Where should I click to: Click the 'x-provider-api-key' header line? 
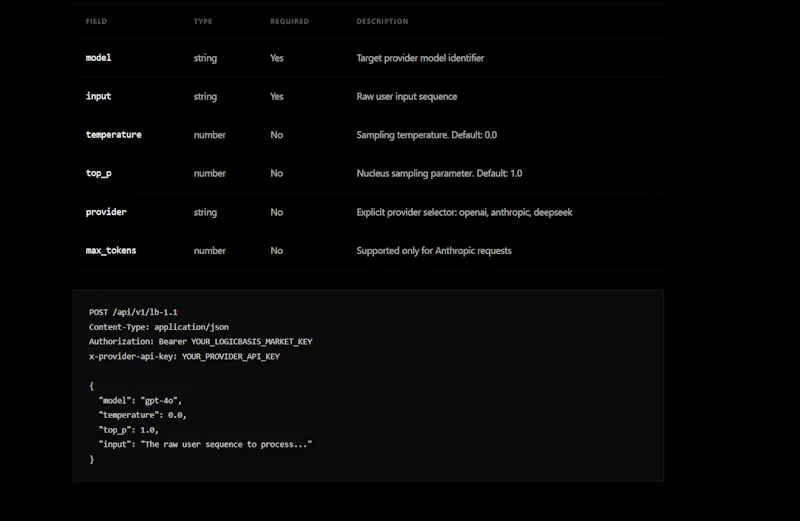click(184, 356)
